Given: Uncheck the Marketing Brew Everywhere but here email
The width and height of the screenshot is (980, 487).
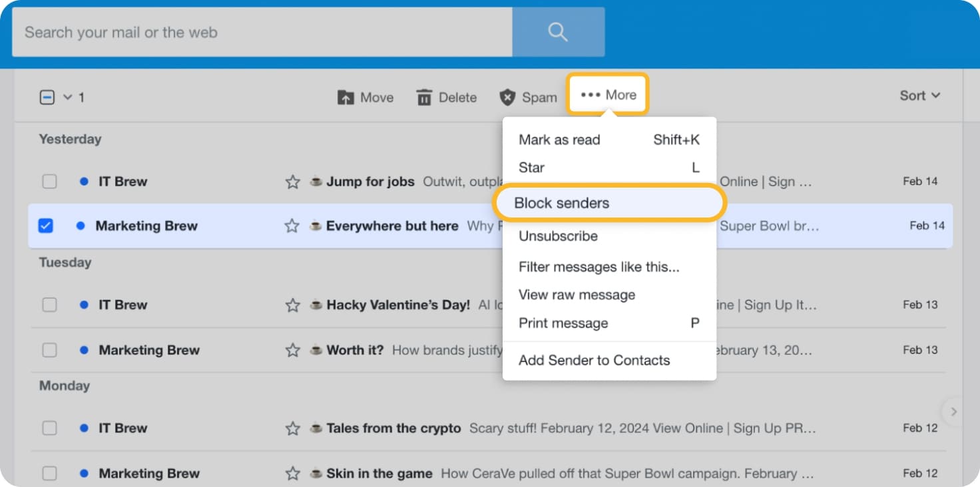Looking at the screenshot, I should (x=45, y=226).
